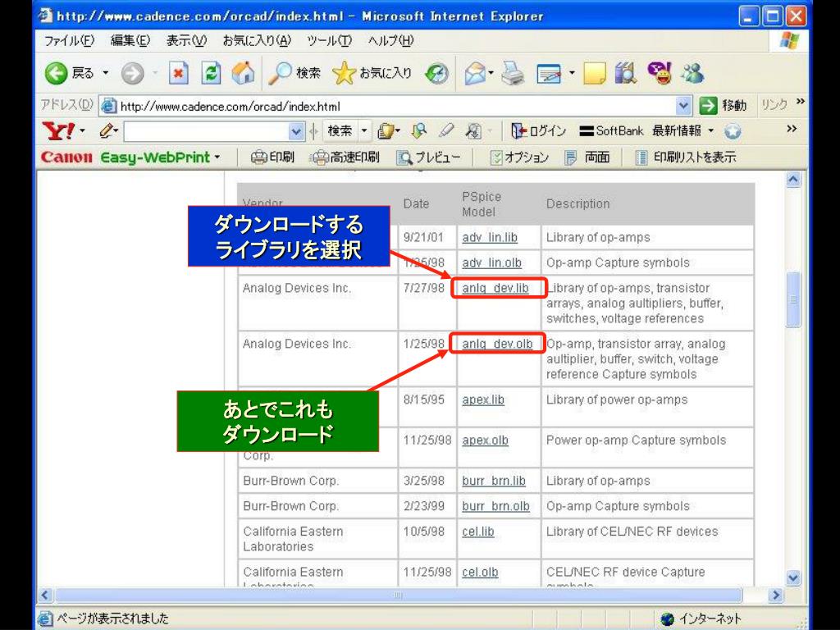Image resolution: width=840 pixels, height=630 pixels.
Task: Click the Canon 両面 duplex button
Action: [587, 157]
